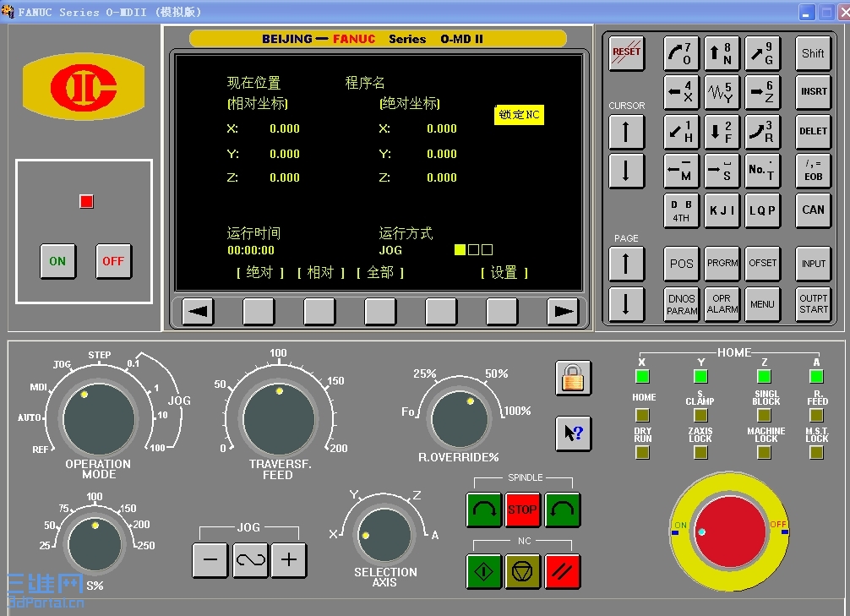850x616 pixels.
Task: Click the green NC cycle start button
Action: (x=483, y=571)
